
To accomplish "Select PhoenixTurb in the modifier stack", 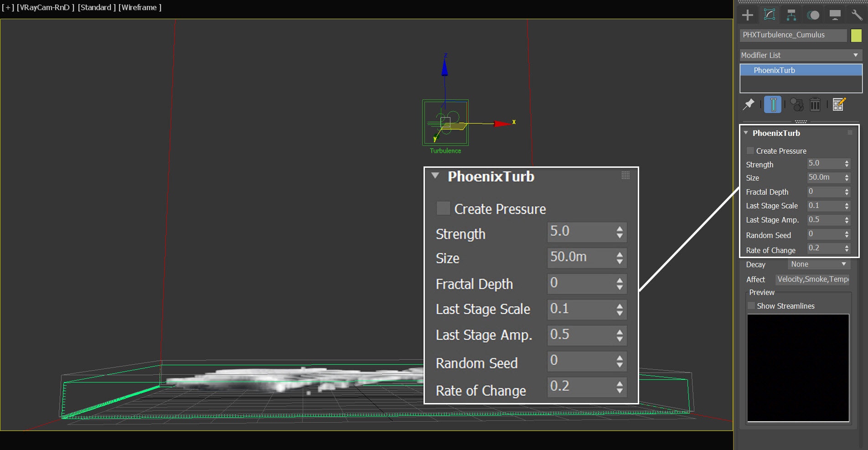I will coord(801,70).
